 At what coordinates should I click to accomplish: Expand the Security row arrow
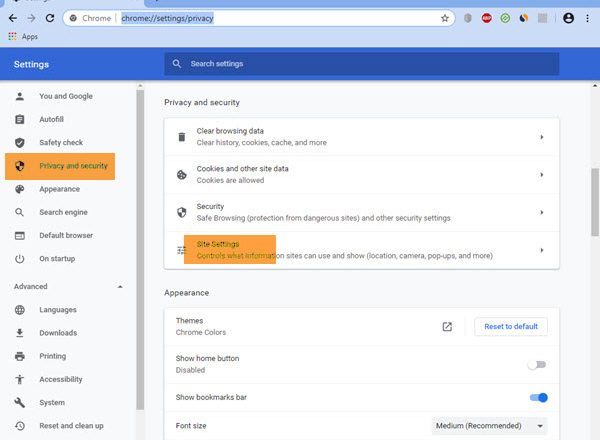[541, 212]
